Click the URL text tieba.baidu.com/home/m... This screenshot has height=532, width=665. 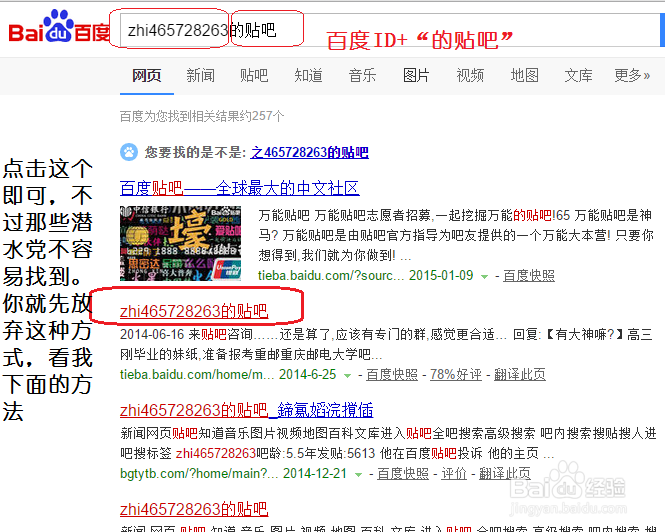[x=197, y=375]
